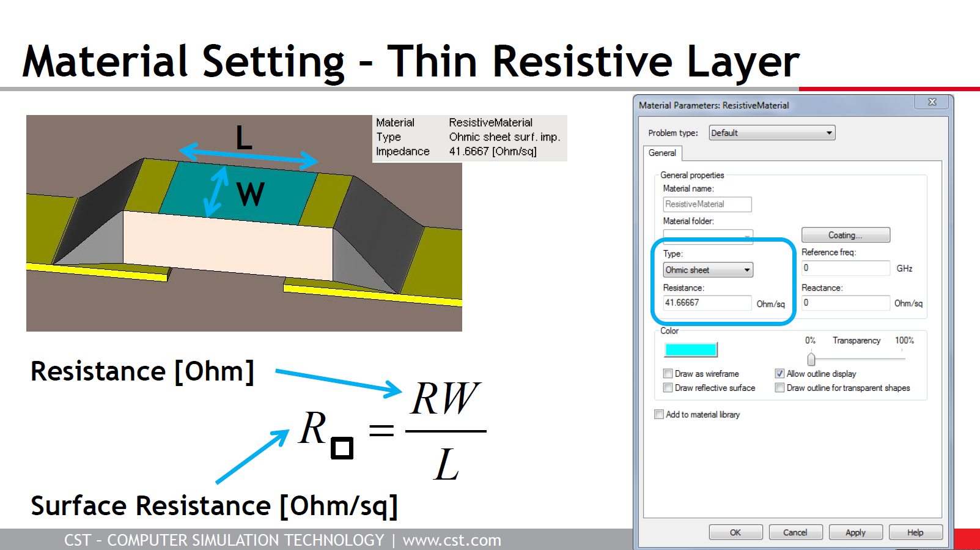Click the Material name input field
This screenshot has width=980, height=550.
coord(707,204)
